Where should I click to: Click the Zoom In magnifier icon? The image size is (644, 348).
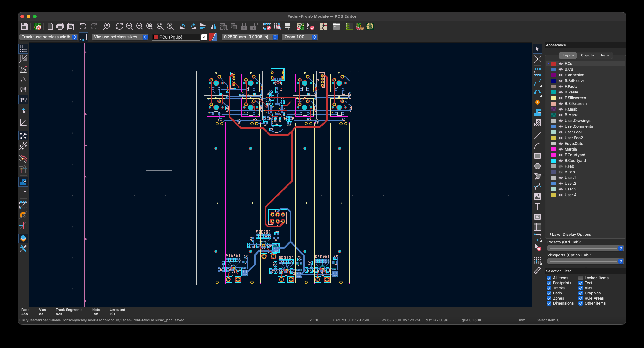point(129,26)
